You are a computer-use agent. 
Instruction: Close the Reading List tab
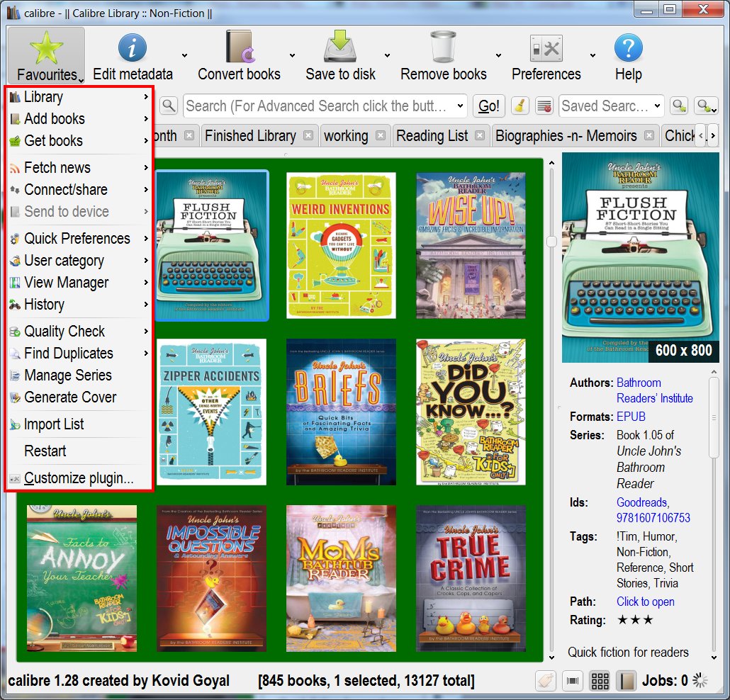(480, 135)
